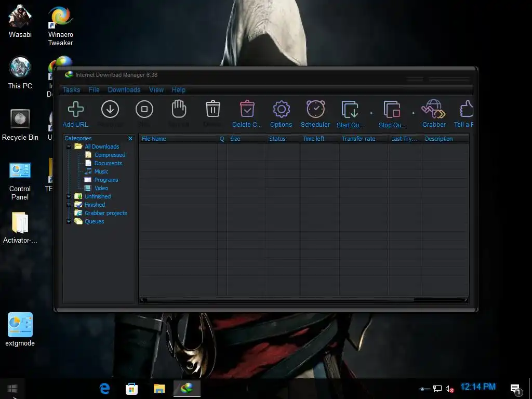Click the Start Queue dropdown dot
Viewport: 532px width, 399px height.
click(371, 113)
